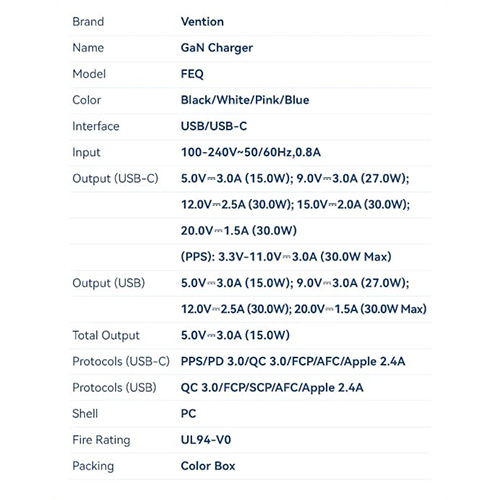
Task: Click the PPS 3.3V-11.0V specification line
Action: (x=286, y=257)
